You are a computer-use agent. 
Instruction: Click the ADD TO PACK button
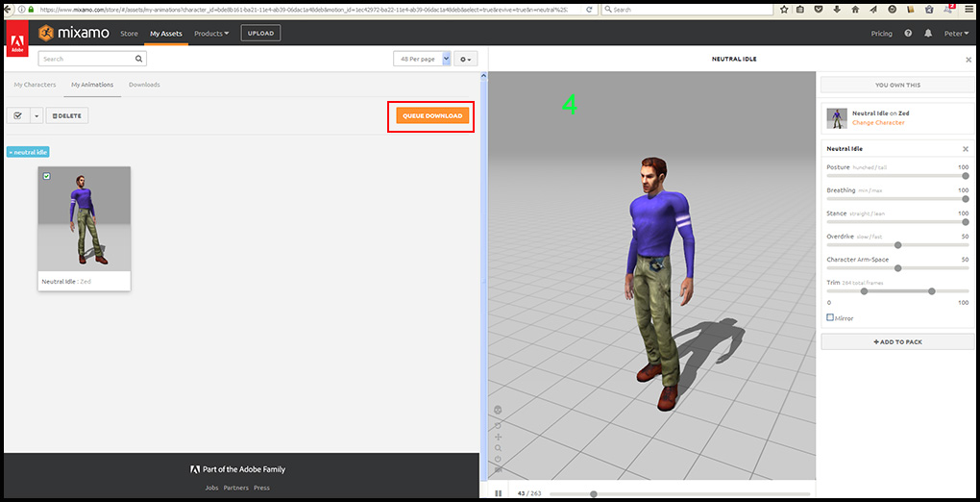[x=897, y=341]
